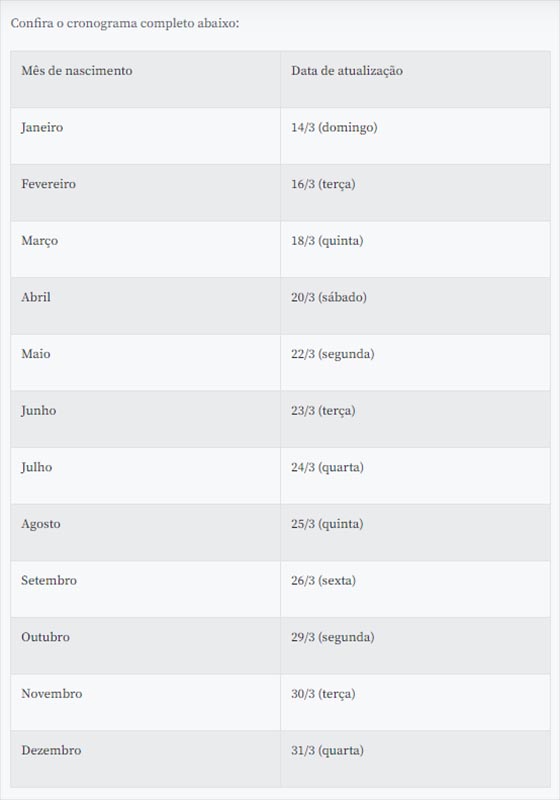
Task: Click the '18/3 (quinta)' date
Action: (x=327, y=241)
